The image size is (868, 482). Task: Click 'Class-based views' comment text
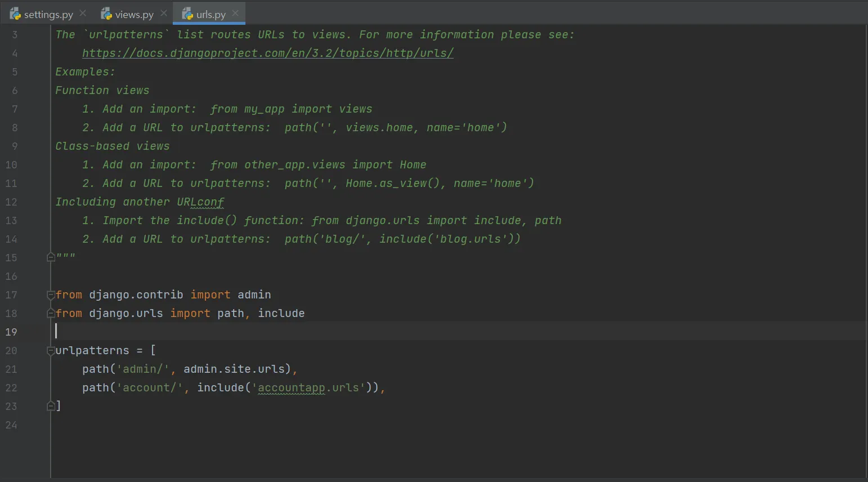(113, 146)
